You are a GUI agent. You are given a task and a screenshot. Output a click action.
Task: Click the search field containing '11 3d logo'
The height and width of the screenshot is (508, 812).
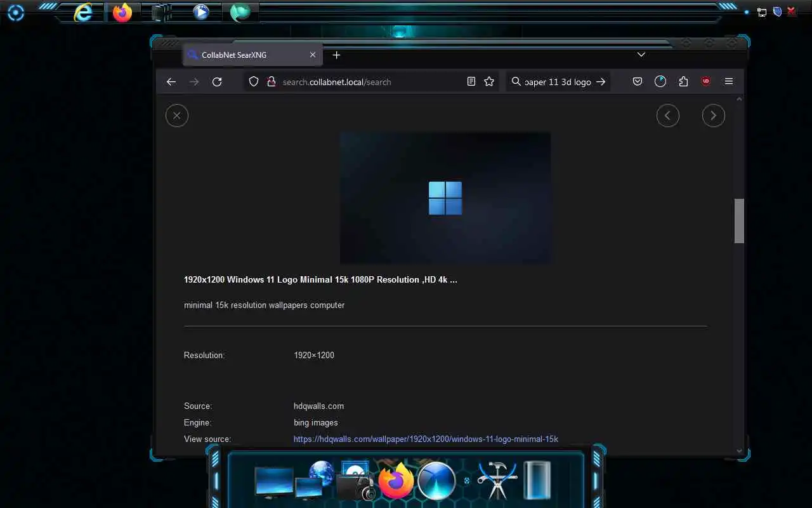pos(558,82)
